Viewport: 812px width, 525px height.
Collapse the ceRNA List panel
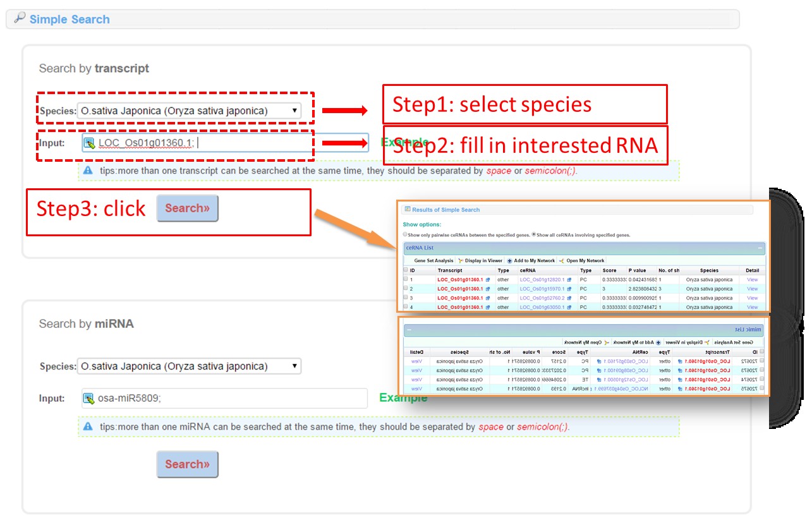(759, 248)
